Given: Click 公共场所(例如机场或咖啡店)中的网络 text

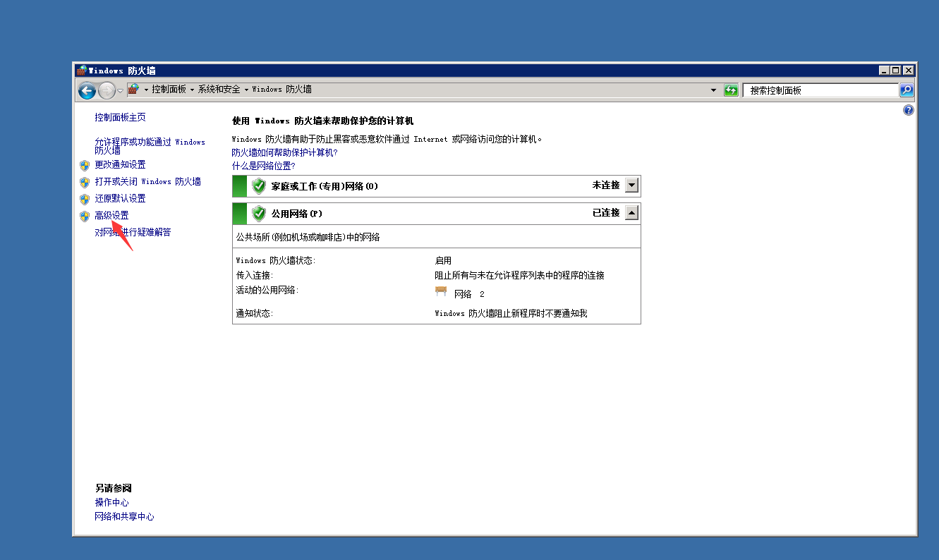Looking at the screenshot, I should 308,237.
